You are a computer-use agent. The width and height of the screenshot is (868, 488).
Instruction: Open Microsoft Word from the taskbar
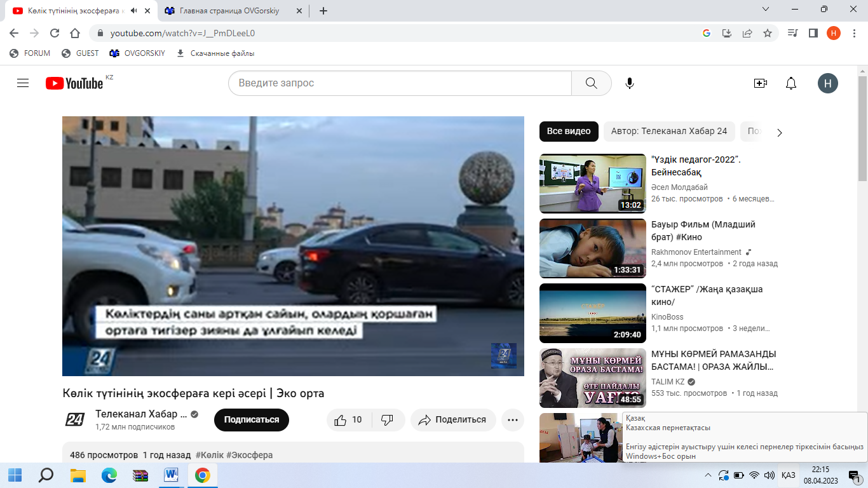(x=171, y=475)
